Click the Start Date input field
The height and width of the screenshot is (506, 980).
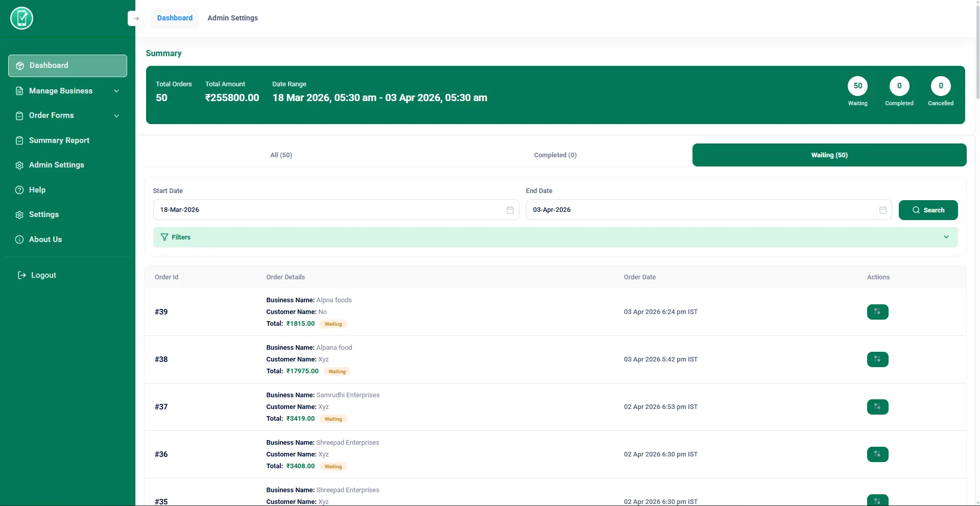(336, 210)
